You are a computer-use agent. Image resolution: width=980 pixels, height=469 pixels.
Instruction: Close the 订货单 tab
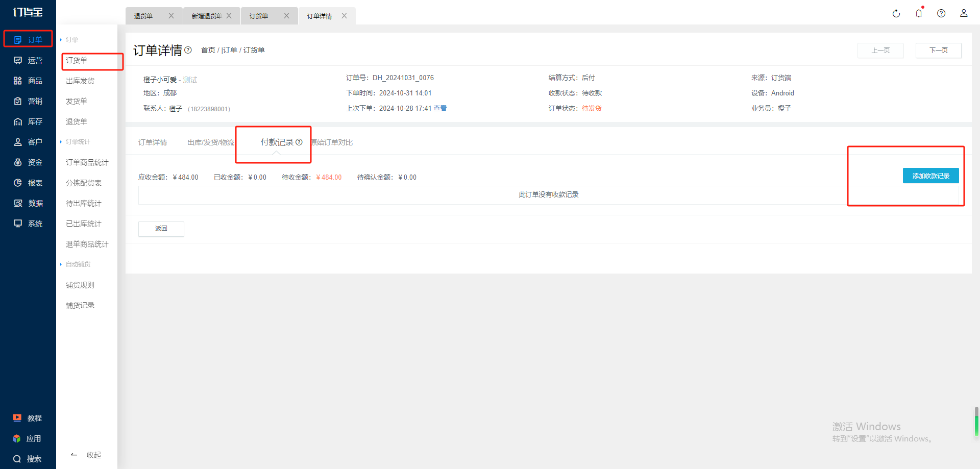click(287, 16)
